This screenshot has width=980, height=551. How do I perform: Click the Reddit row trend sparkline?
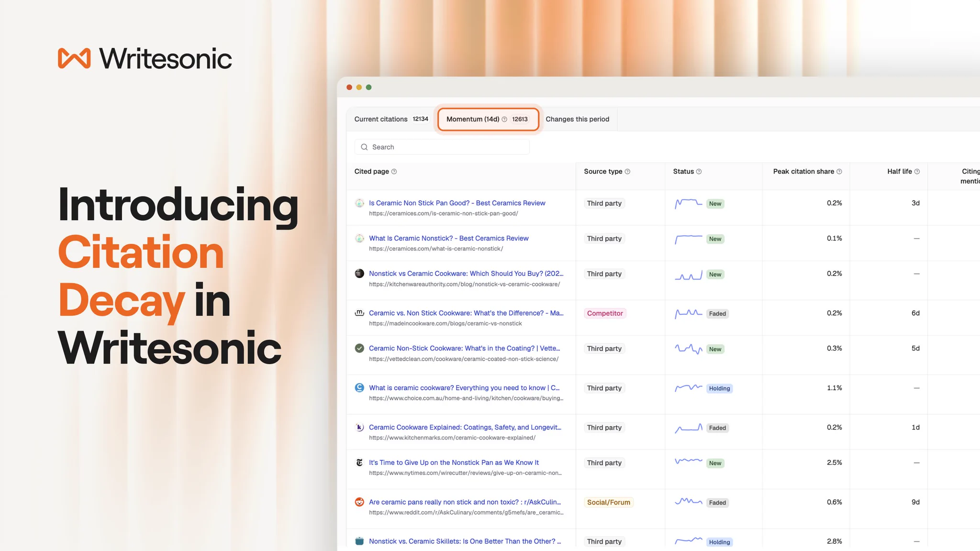(x=688, y=502)
